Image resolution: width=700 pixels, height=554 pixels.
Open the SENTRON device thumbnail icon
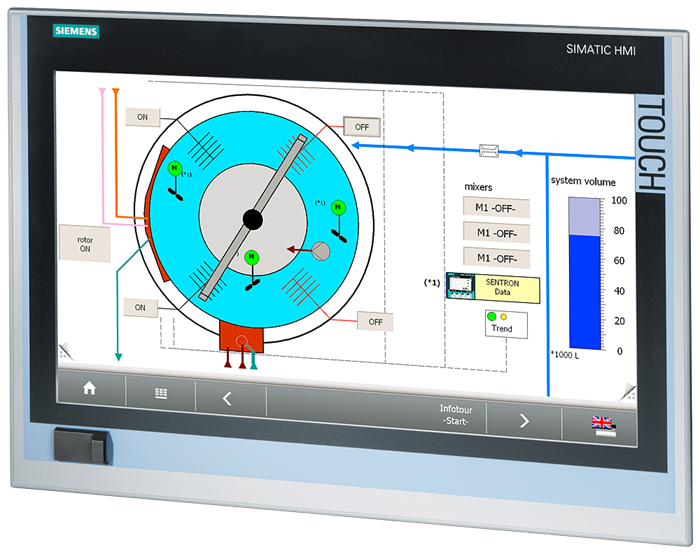point(463,288)
